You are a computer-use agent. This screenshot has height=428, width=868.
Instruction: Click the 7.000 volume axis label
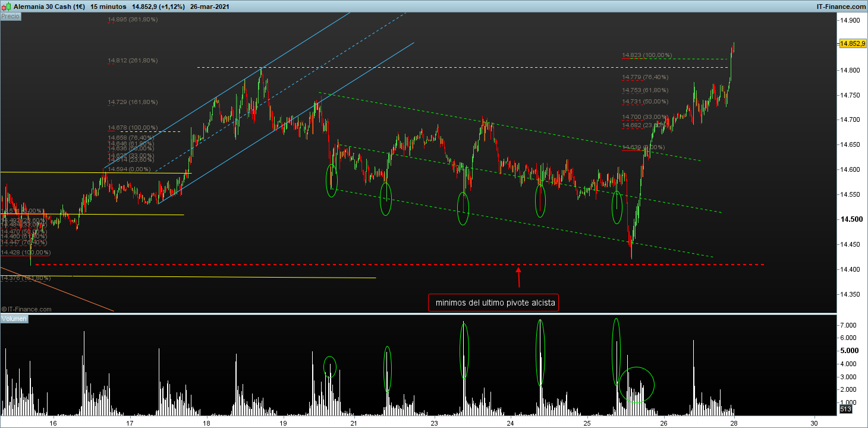847,326
